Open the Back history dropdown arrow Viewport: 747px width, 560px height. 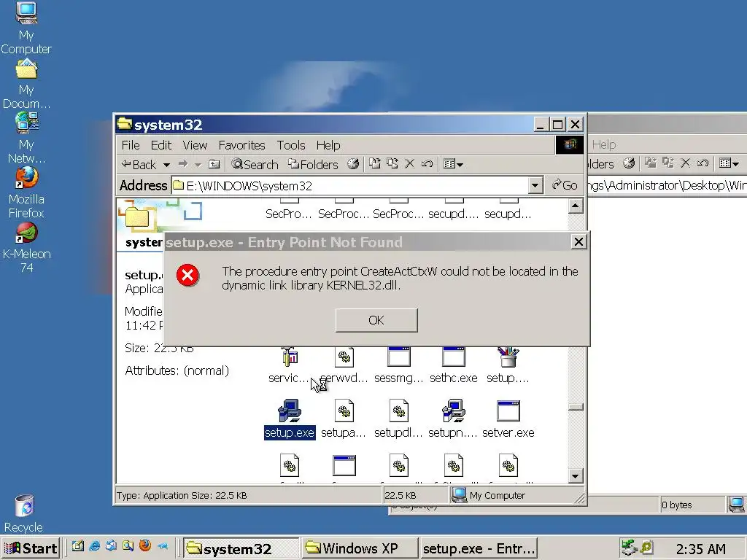(166, 165)
